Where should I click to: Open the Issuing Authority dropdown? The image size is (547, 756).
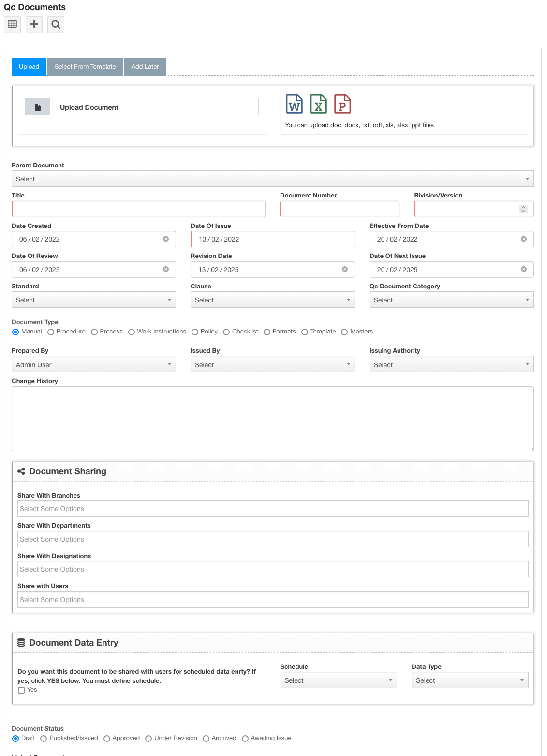tap(452, 364)
